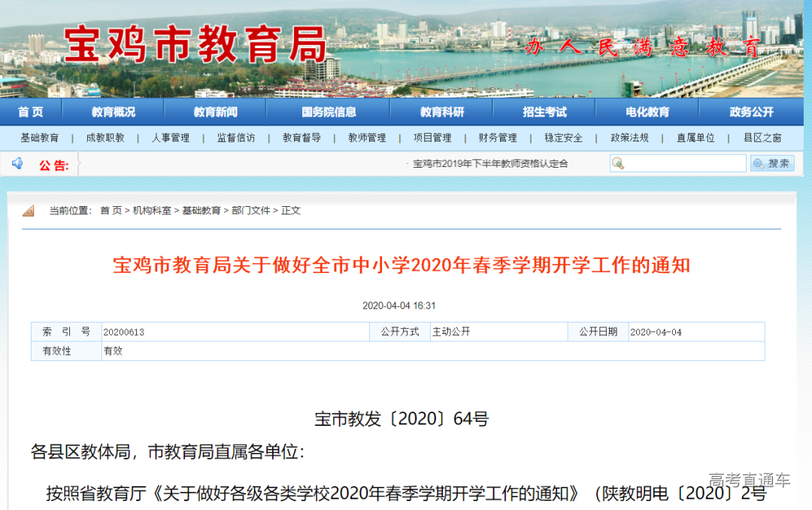Click the 搜索 search button
Screen dimensions: 812x510
pyautogui.click(x=772, y=163)
